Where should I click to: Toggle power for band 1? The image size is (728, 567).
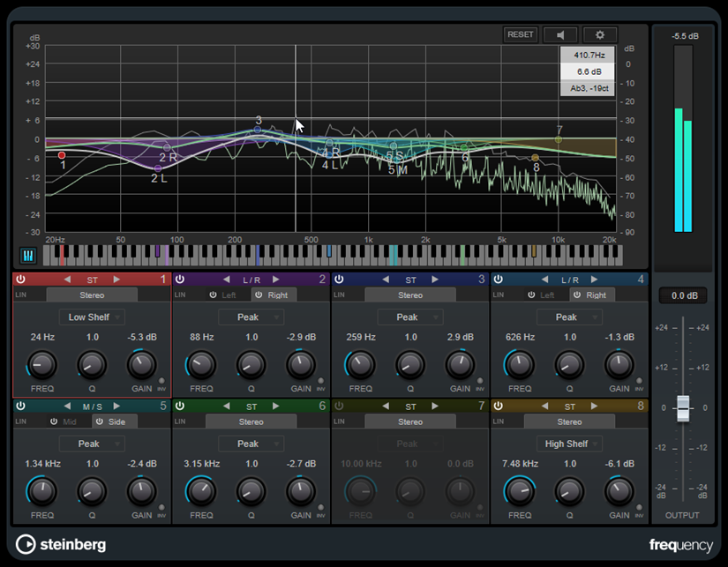point(21,280)
